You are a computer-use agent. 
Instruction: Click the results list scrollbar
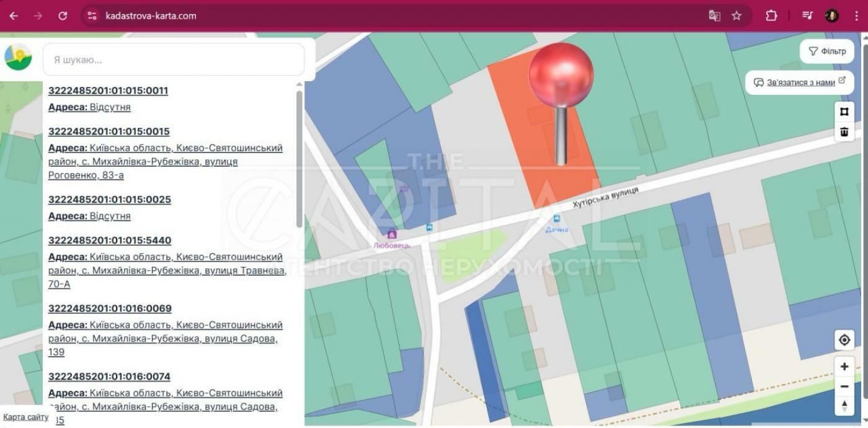(x=299, y=159)
